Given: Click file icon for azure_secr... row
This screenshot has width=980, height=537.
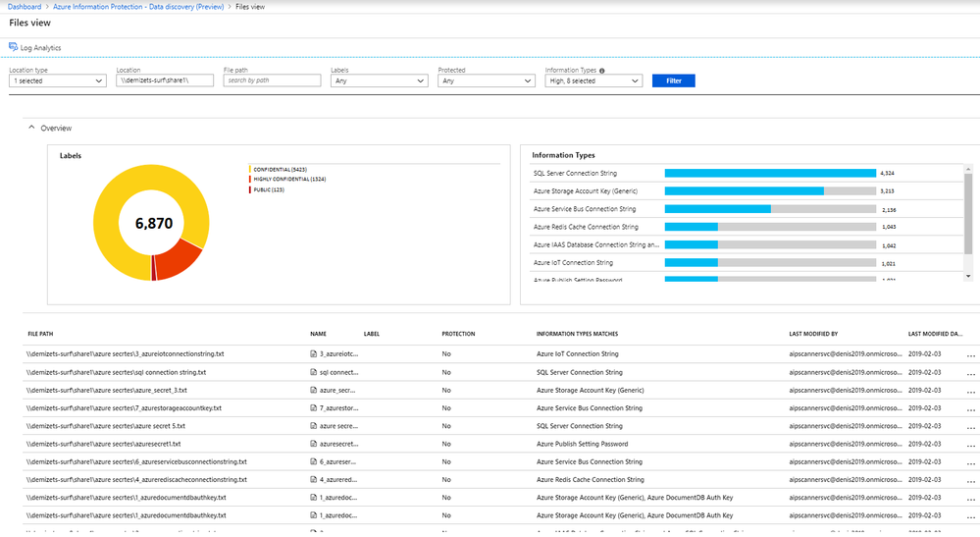Looking at the screenshot, I should [x=314, y=390].
